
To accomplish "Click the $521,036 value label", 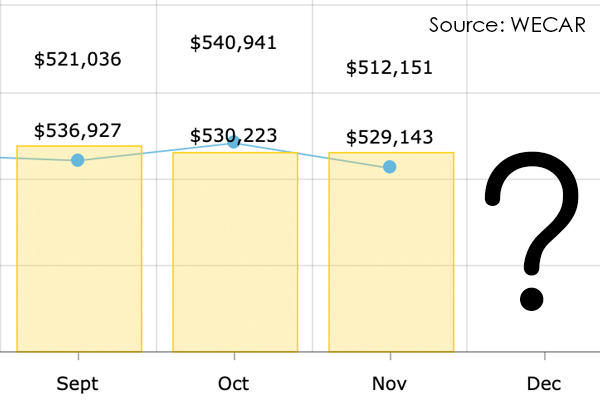I will 78,59.
